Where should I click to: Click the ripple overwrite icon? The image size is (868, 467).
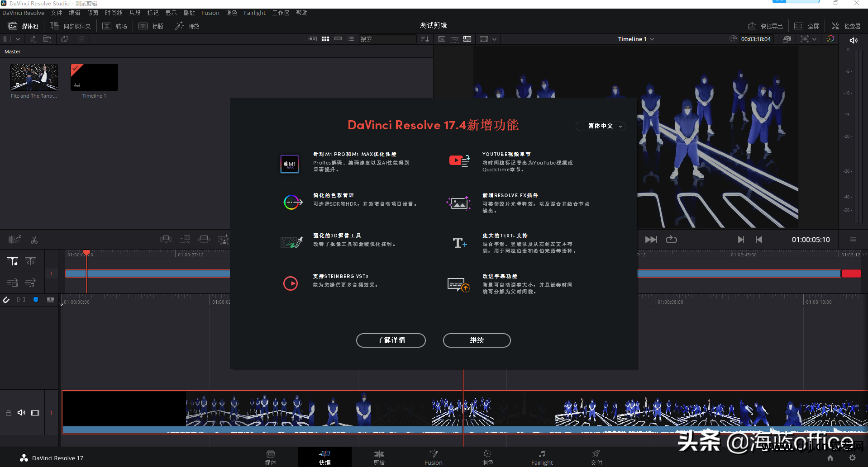tap(204, 239)
